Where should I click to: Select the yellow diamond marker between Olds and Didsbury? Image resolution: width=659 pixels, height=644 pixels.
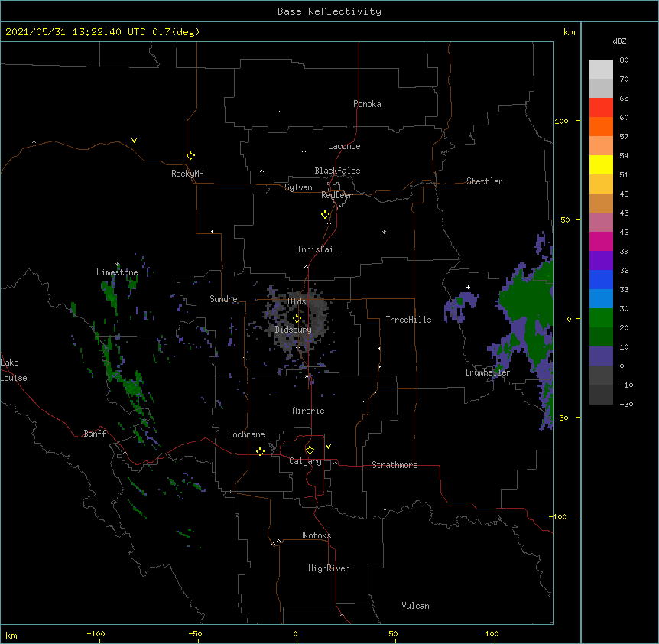[297, 319]
